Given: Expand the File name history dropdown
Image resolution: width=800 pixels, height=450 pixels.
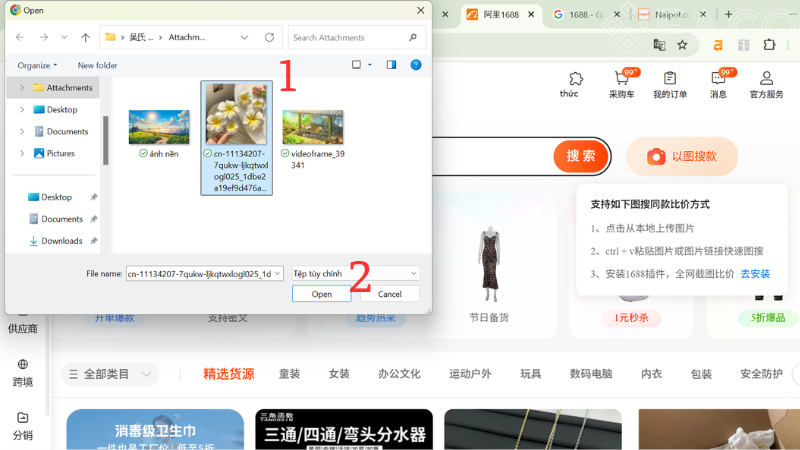Looking at the screenshot, I should (278, 273).
